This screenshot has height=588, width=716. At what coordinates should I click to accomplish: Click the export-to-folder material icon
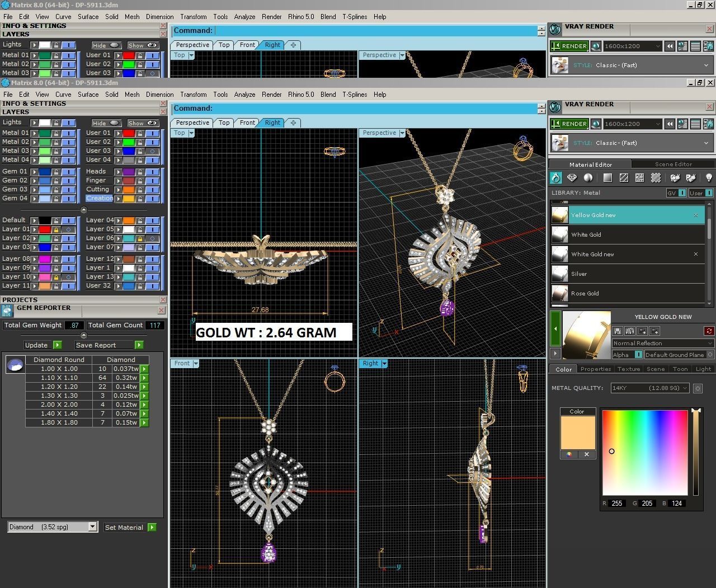click(x=654, y=331)
